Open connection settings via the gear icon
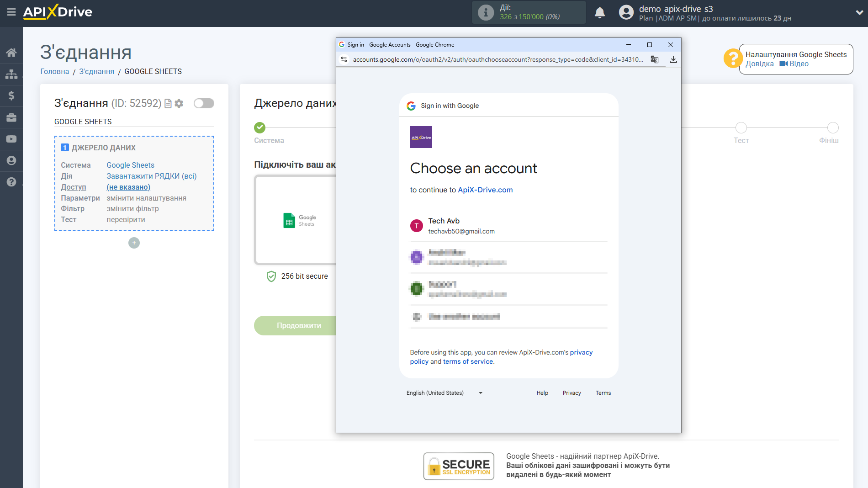868x488 pixels. (179, 104)
